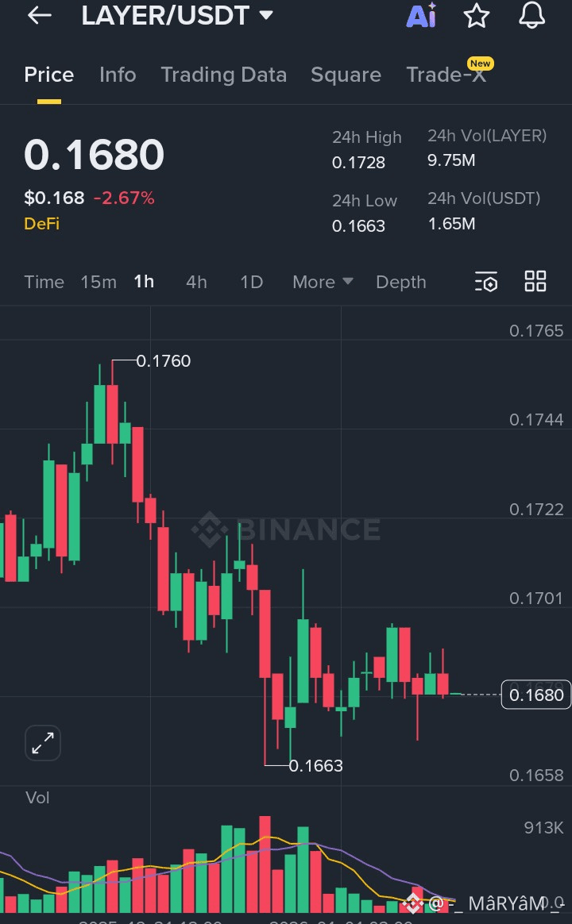The image size is (572, 924).
Task: Open the AI assistant icon
Action: click(x=421, y=15)
